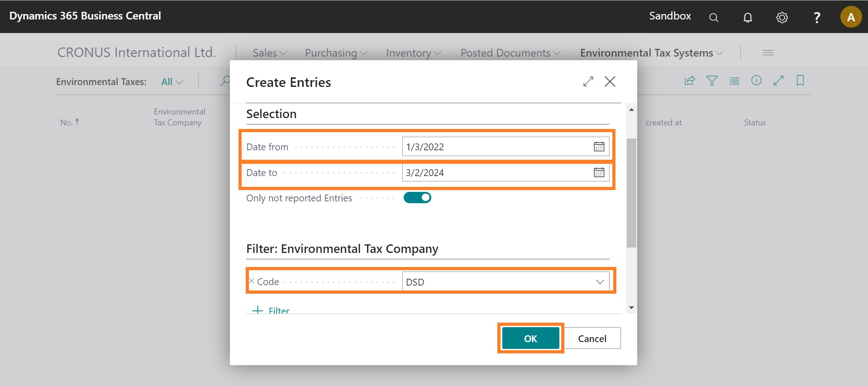Open the calendar picker for Date from

pyautogui.click(x=599, y=147)
